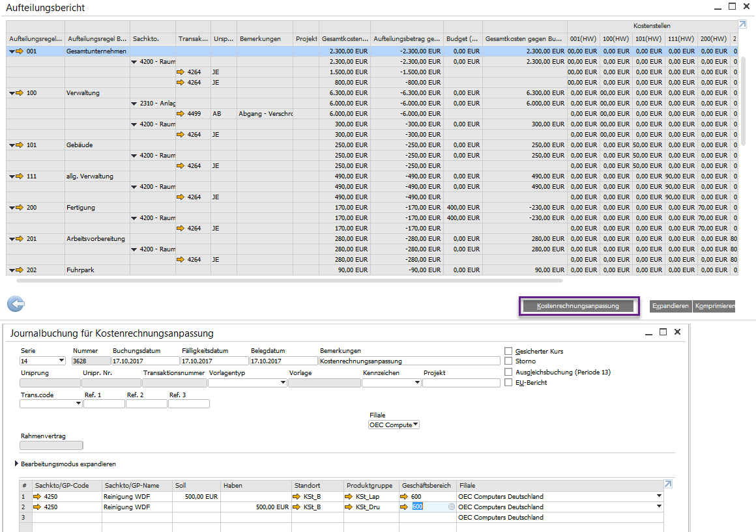
Task: Open link arrow for KSt_Dru product group
Action: (x=349, y=507)
